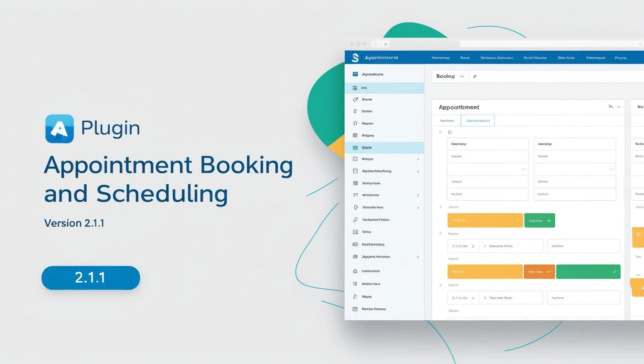Click the three-dots more icon in Appointment panel header

(619, 107)
